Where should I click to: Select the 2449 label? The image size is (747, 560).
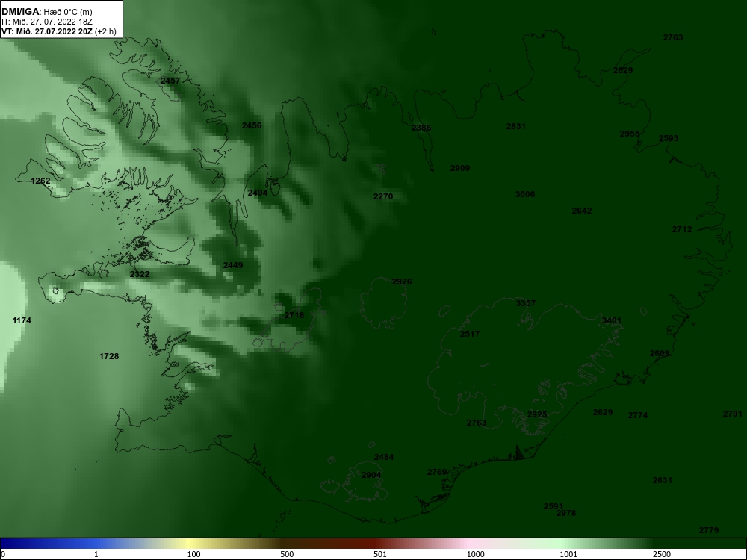pos(233,265)
